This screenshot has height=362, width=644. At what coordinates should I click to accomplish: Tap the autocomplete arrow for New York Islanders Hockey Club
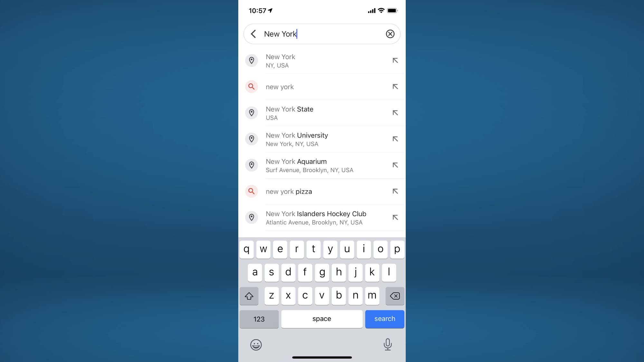pos(394,217)
